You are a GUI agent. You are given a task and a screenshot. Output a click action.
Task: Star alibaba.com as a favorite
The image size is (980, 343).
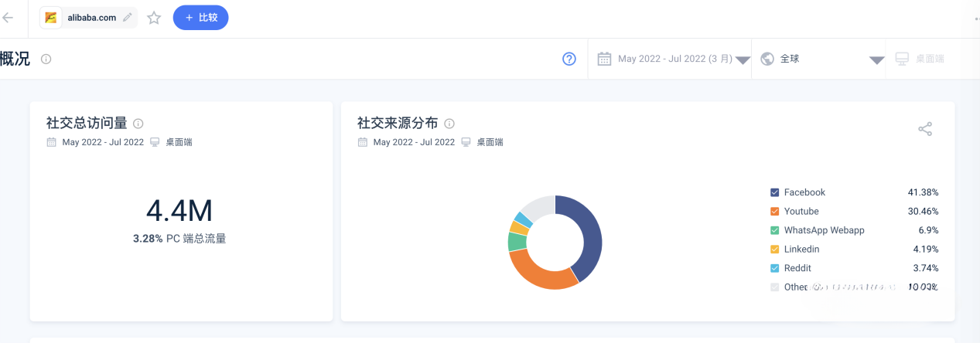tap(154, 18)
